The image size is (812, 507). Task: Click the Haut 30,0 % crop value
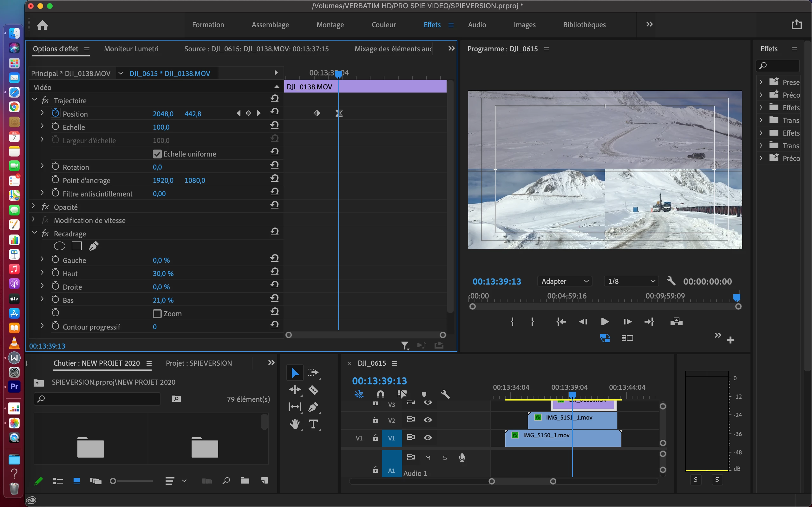pyautogui.click(x=163, y=273)
